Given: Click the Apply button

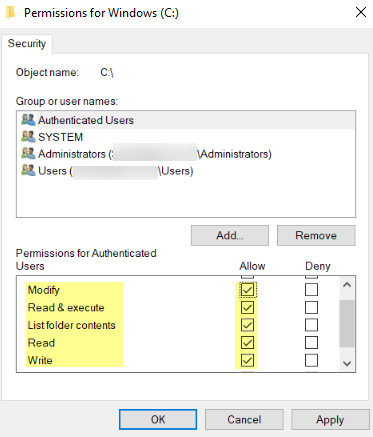Looking at the screenshot, I should click(330, 419).
